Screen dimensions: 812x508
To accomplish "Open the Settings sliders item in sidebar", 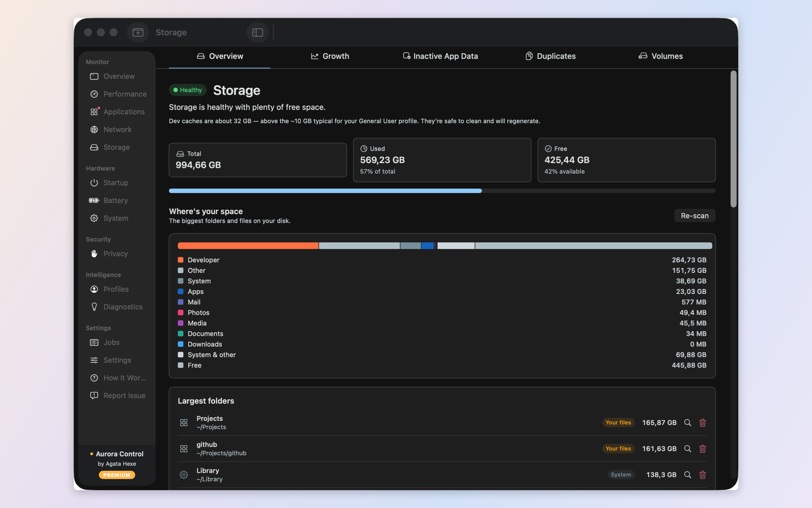I will [117, 360].
